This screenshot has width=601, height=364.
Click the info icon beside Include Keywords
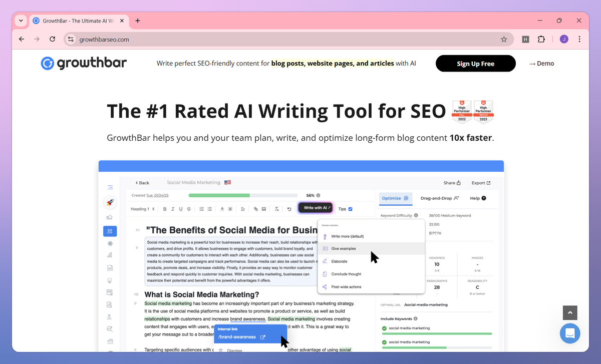coord(416,318)
